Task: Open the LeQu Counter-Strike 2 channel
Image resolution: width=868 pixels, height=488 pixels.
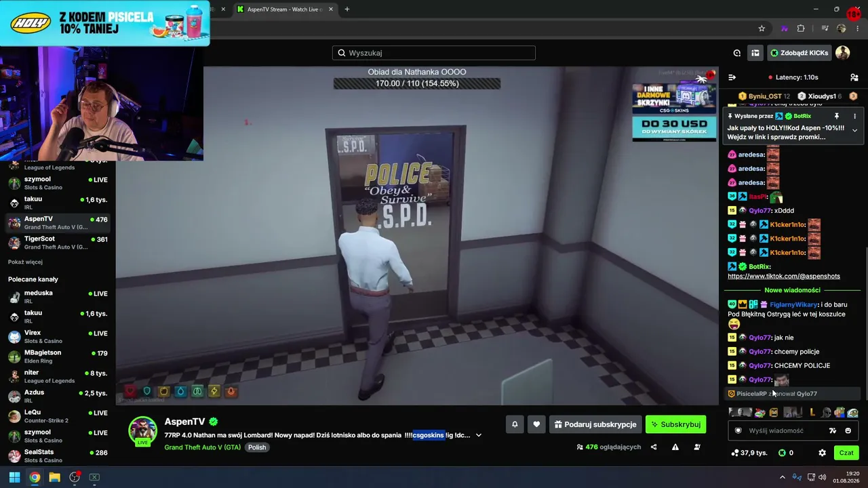Action: point(58,416)
